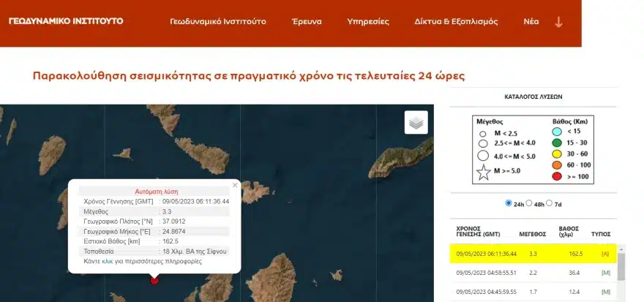Image resolution: width=644 pixels, height=302 pixels.
Task: Open the Γεωδυναμικό Ινστιτούτο menu item
Action: [x=217, y=22]
